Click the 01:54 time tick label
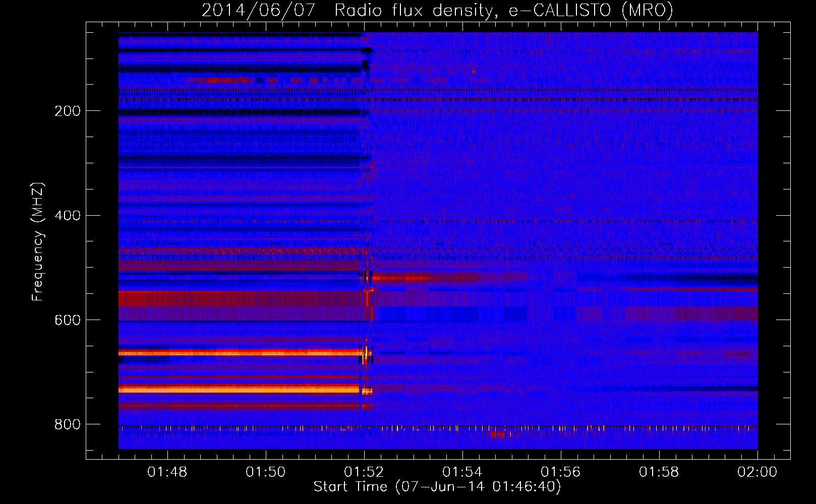The height and width of the screenshot is (504, 816). coord(462,472)
